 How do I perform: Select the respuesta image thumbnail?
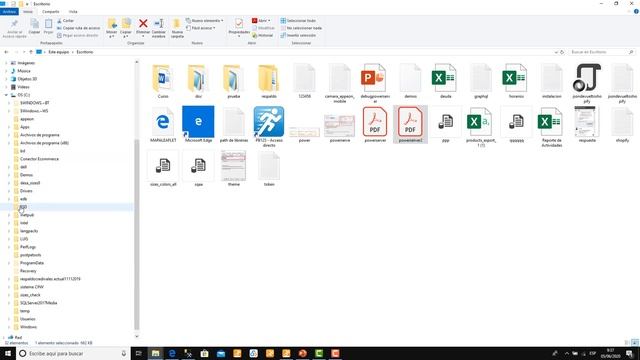(x=587, y=122)
